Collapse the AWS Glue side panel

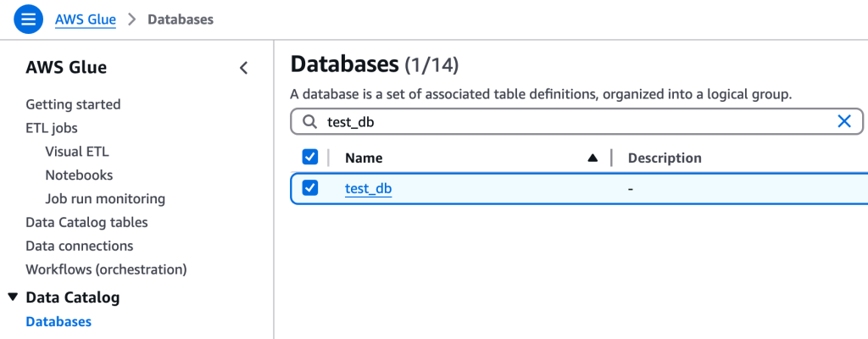tap(243, 68)
